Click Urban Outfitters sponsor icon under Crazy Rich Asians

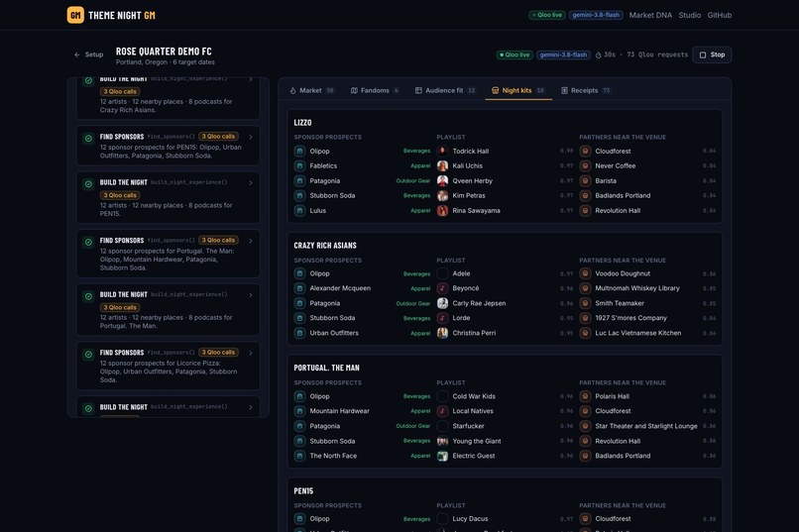coord(299,333)
